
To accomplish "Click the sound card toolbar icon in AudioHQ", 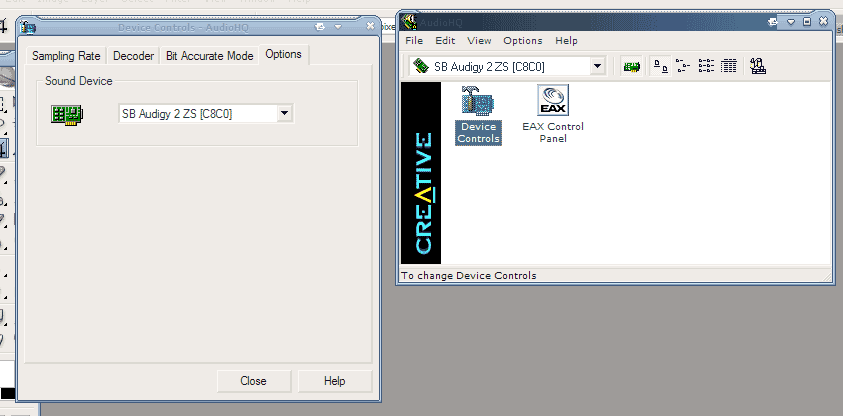I will tap(632, 67).
